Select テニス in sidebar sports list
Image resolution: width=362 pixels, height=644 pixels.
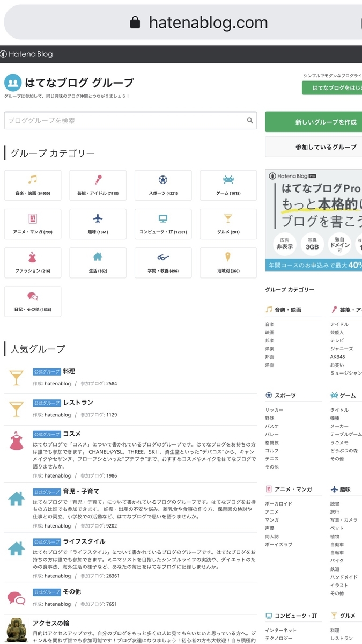[x=272, y=459]
